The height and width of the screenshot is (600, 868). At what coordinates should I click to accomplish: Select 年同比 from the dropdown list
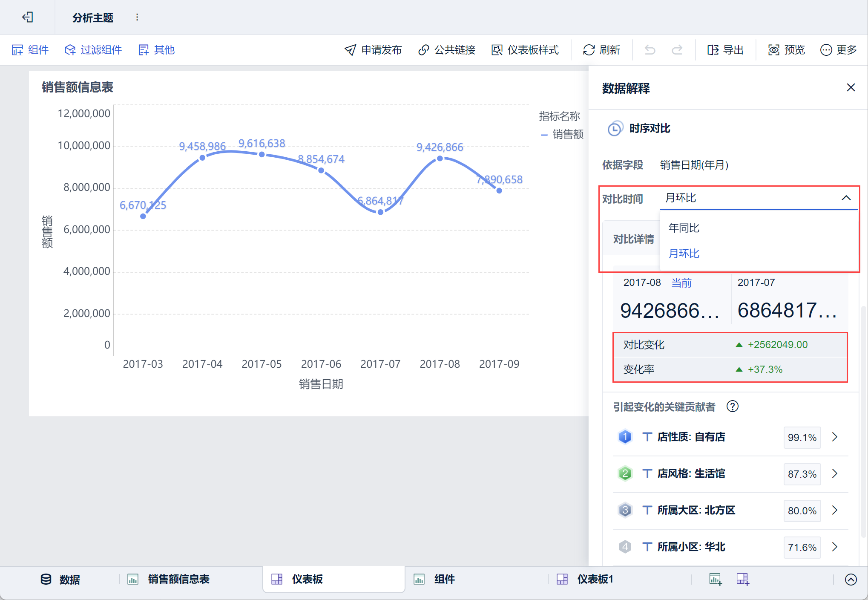684,228
